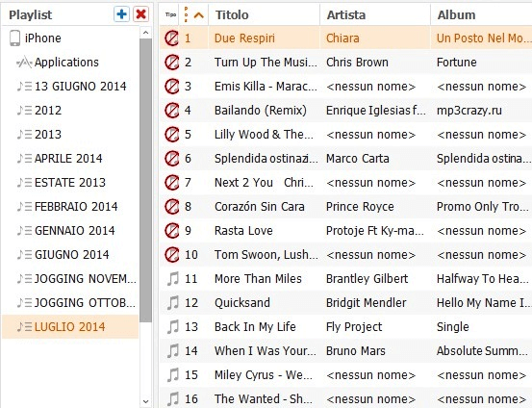Select album cell Single

click(x=452, y=327)
